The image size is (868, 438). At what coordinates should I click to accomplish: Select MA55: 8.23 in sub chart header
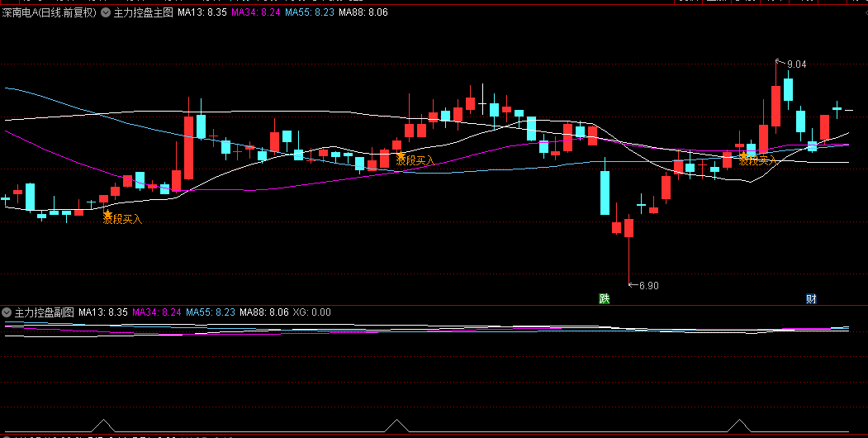pos(211,312)
